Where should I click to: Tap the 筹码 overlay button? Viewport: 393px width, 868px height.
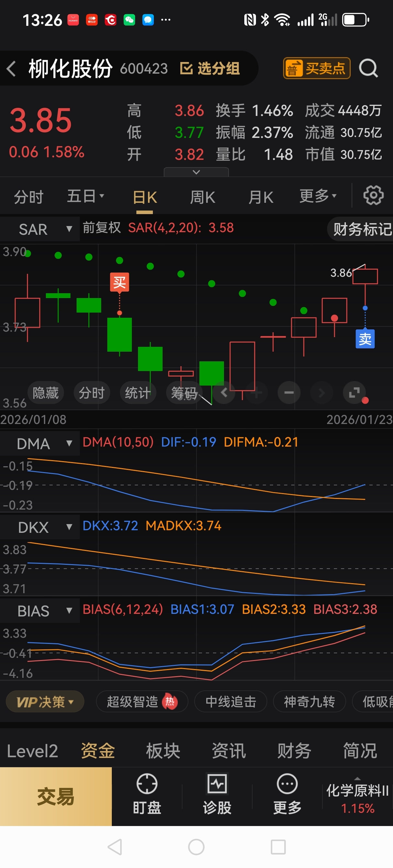[x=184, y=393]
